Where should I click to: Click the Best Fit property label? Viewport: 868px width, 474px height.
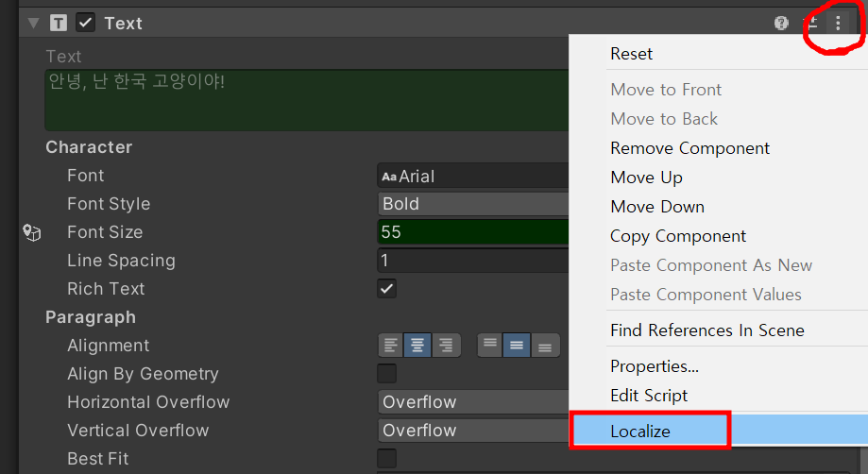pyautogui.click(x=97, y=459)
